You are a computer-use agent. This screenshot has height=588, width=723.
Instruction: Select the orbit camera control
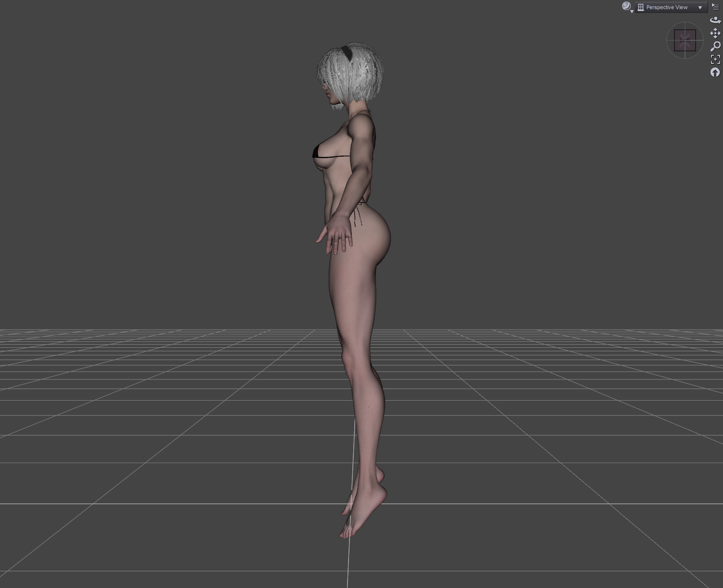[715, 20]
